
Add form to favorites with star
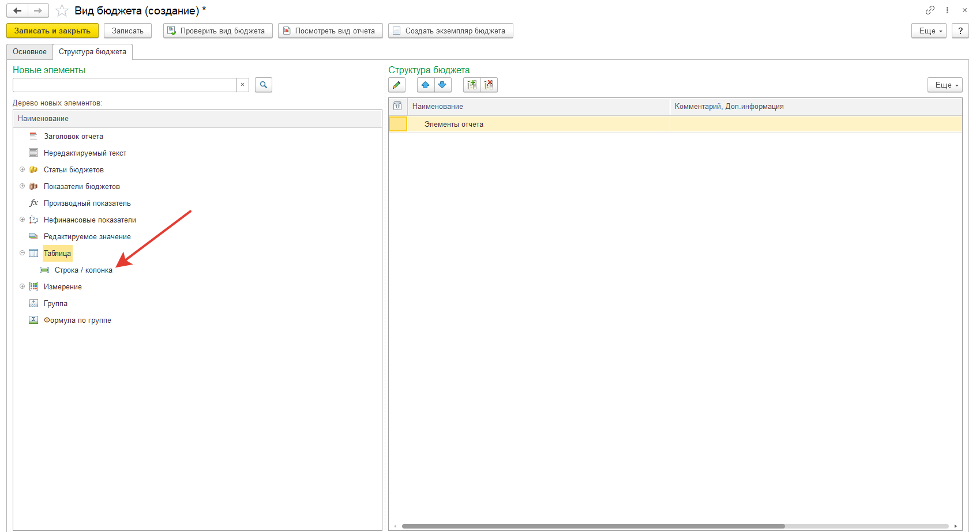(x=62, y=11)
